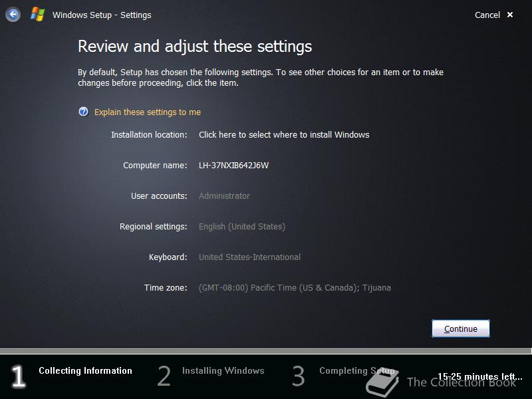This screenshot has width=532, height=399.
Task: Select English (United States) regional setting
Action: [242, 227]
